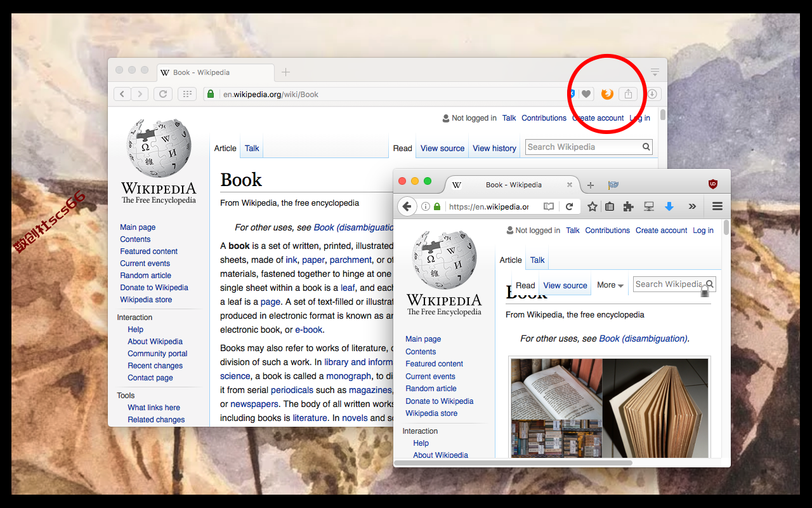The image size is (812, 508).
Task: Open Featured content in rear window sidebar
Action: coord(149,251)
